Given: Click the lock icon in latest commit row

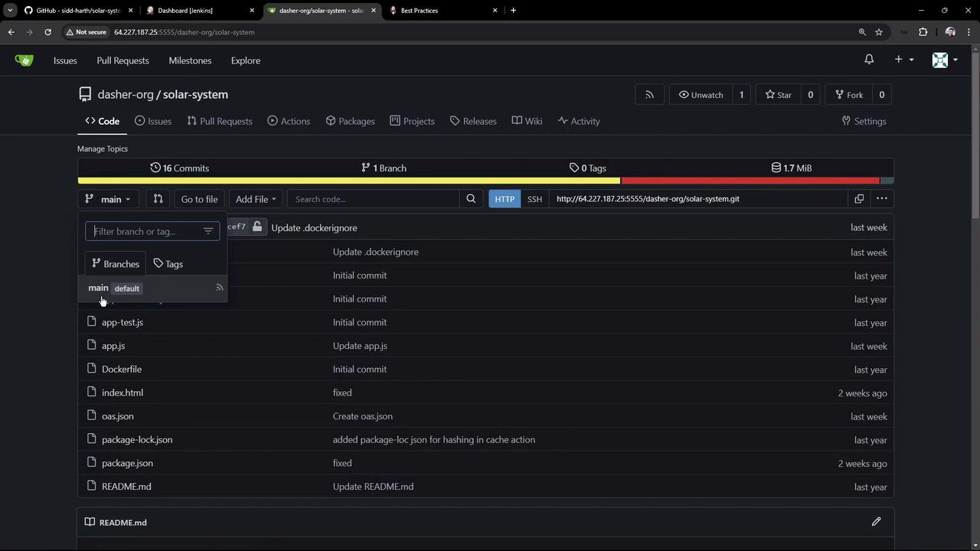Looking at the screenshot, I should (257, 227).
